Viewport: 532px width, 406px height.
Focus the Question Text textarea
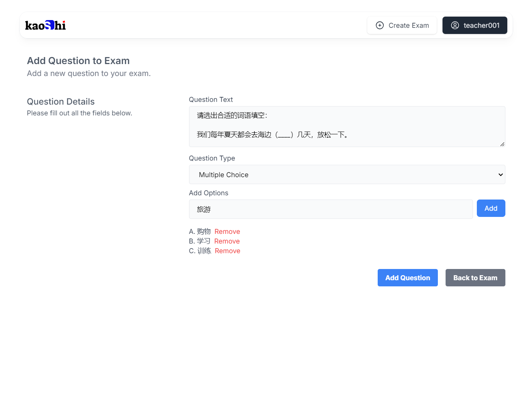(346, 127)
